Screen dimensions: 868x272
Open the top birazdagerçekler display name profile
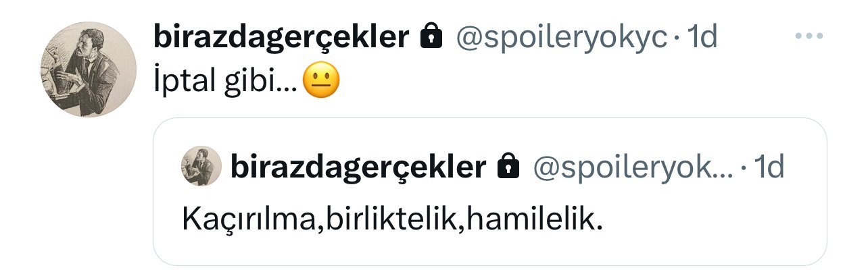point(282,38)
